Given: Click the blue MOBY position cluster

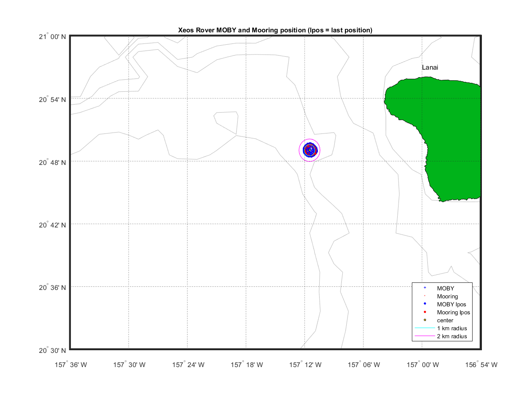Looking at the screenshot, I should coord(310,150).
